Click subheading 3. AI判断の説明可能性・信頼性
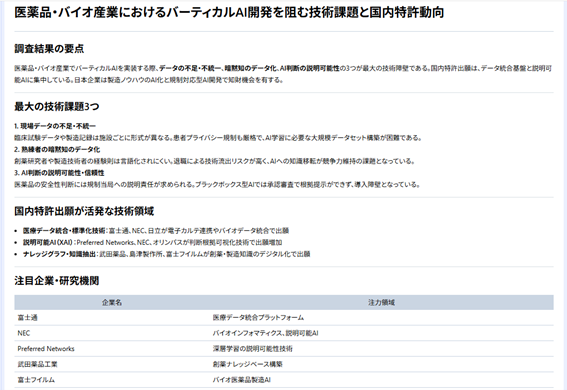The image size is (567, 390). pyautogui.click(x=59, y=173)
